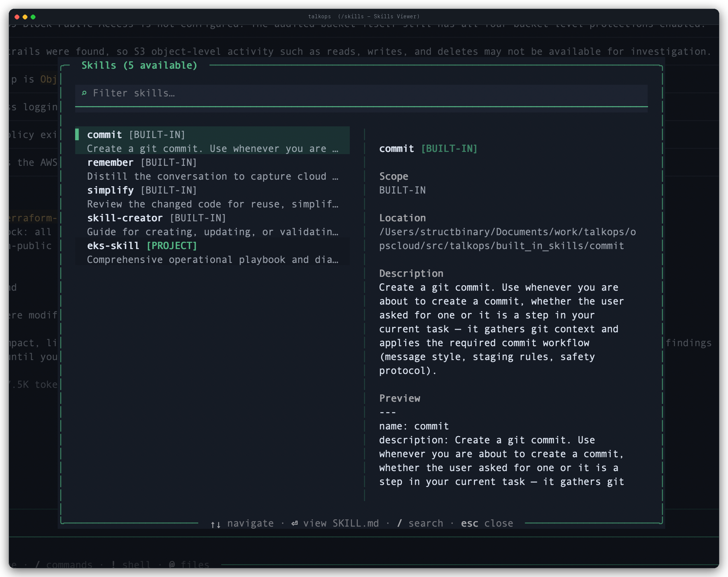Click the red close window button
This screenshot has width=728, height=577.
point(17,17)
